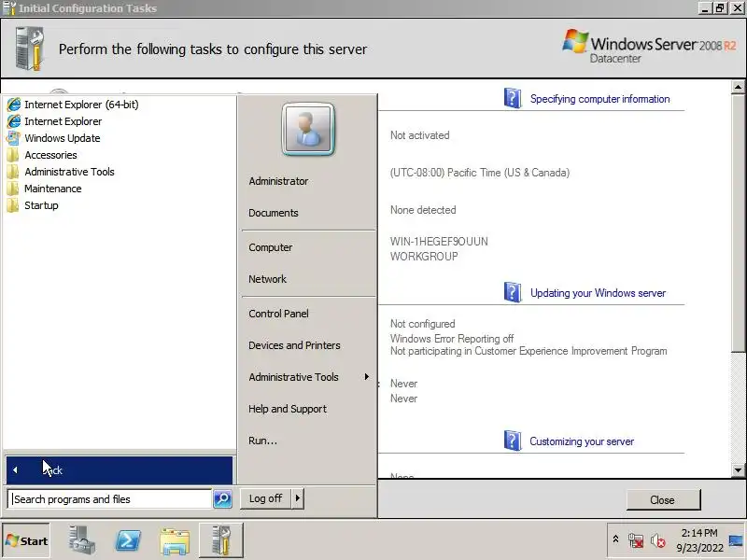Viewport: 747px width, 560px height.
Task: Select the WORKGROUP text
Action: pyautogui.click(x=424, y=256)
